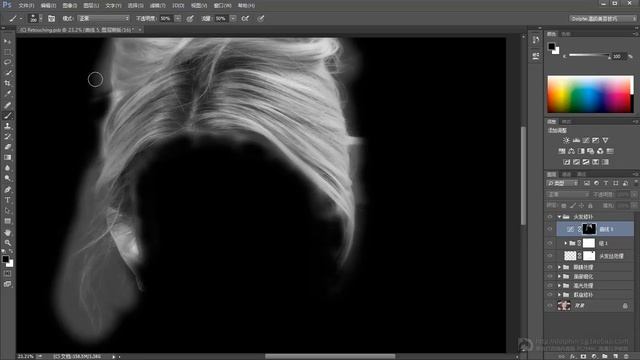This screenshot has height=360, width=640.
Task: Select the Horizontal Type tool
Action: [7, 200]
